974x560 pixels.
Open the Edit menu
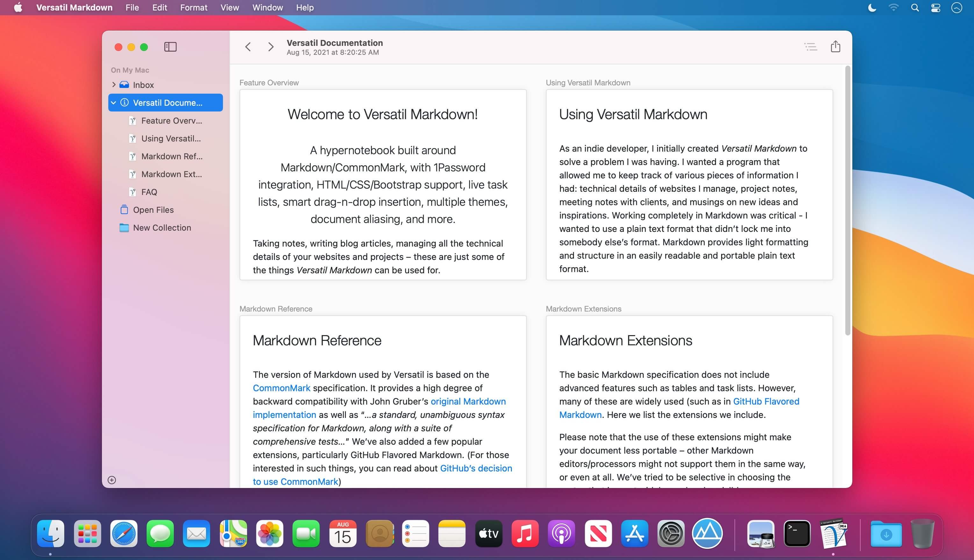coord(160,8)
